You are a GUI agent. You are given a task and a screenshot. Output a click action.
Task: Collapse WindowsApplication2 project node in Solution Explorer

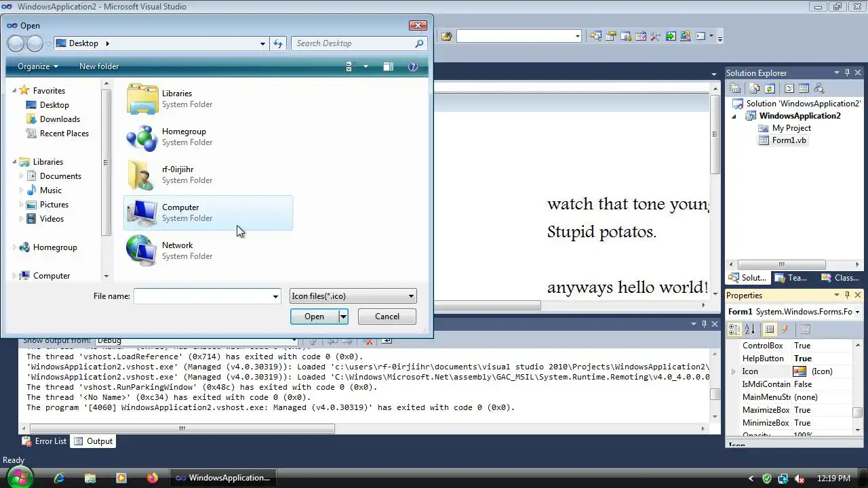pyautogui.click(x=734, y=117)
